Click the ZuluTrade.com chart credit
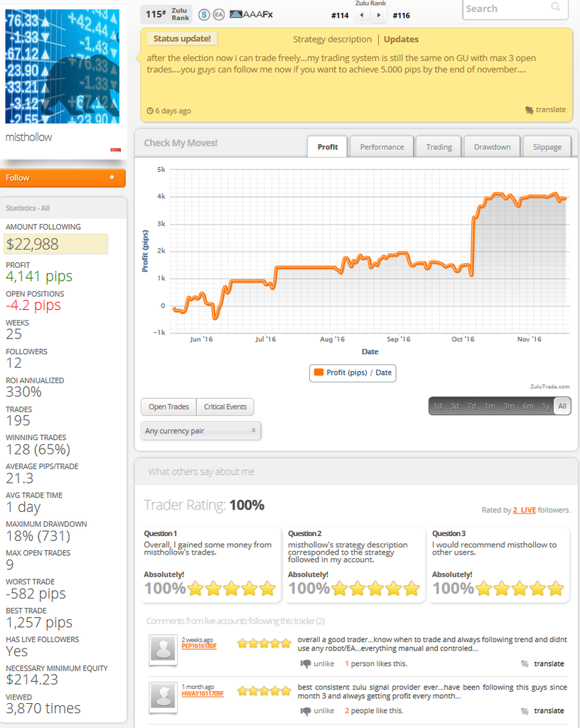This screenshot has width=580, height=728. [550, 387]
